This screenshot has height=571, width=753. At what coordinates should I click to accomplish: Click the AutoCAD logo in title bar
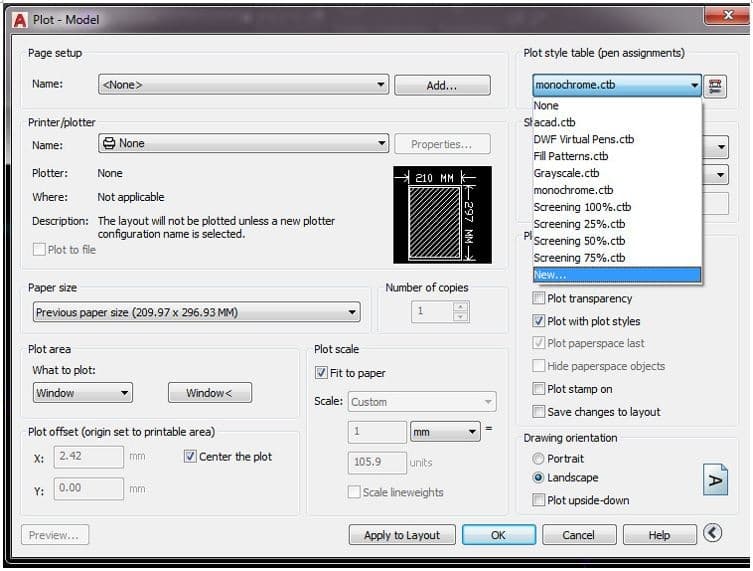pyautogui.click(x=20, y=20)
